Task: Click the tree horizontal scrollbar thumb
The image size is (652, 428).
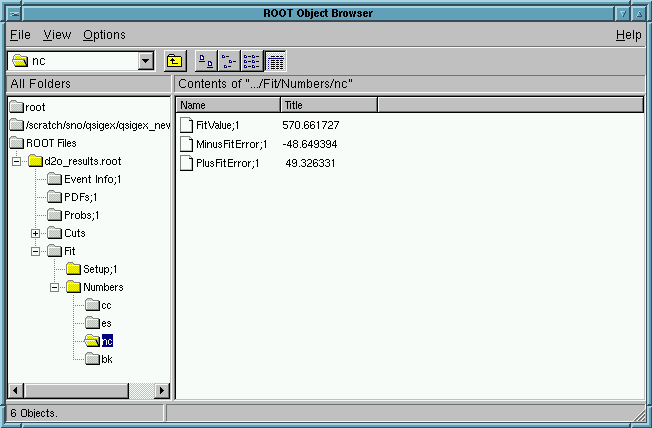Action: 76,391
